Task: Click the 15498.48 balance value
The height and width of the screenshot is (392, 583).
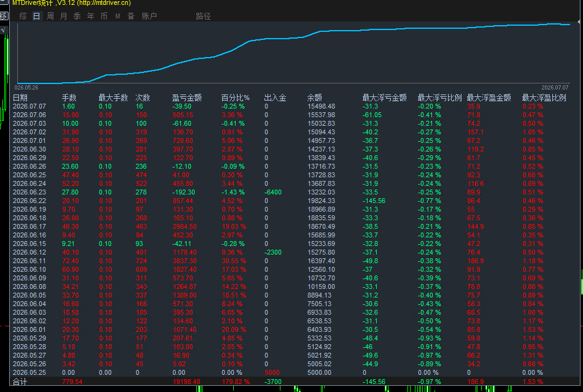Action: (321, 106)
